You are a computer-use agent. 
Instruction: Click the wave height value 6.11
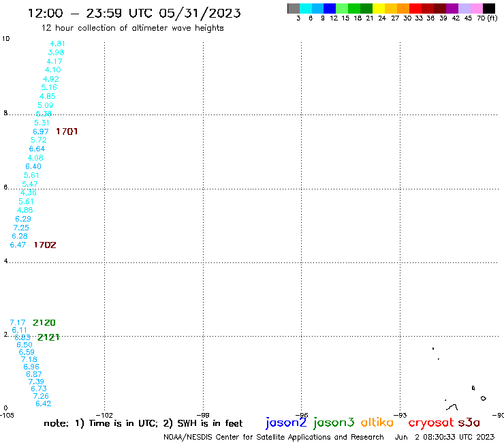tap(20, 330)
